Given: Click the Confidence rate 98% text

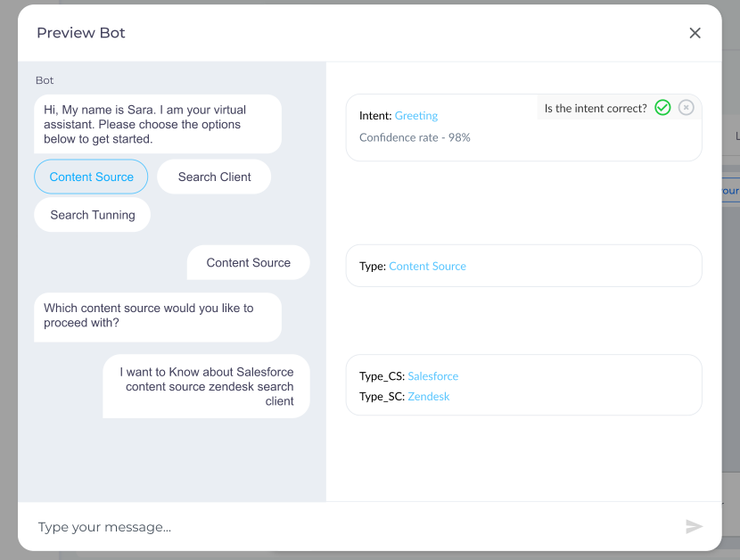Looking at the screenshot, I should coord(415,137).
